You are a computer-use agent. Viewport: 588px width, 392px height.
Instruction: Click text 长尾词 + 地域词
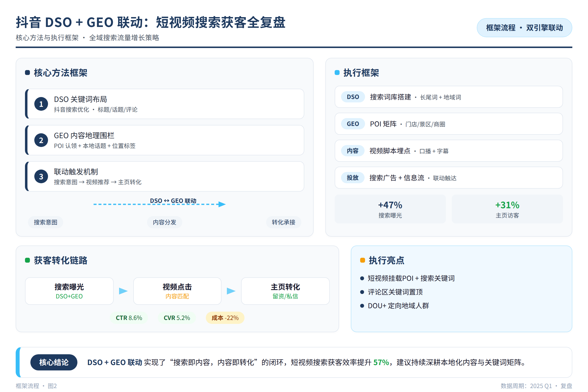tap(441, 97)
